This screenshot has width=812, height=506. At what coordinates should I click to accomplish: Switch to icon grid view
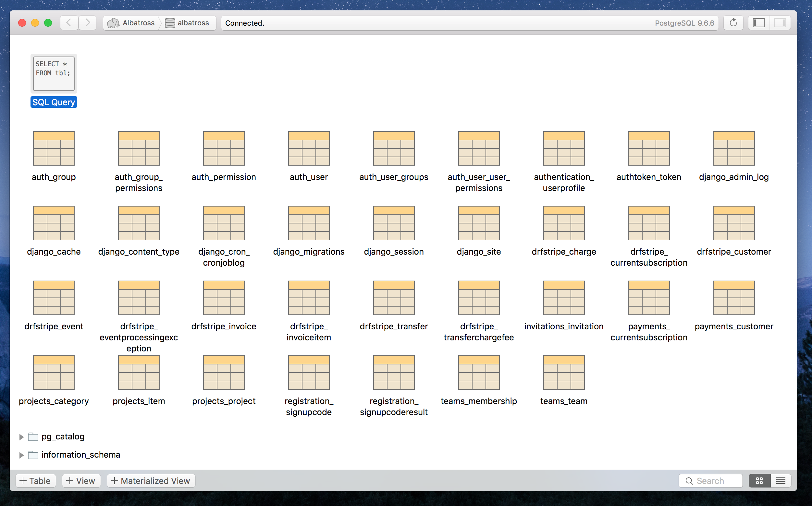pyautogui.click(x=759, y=481)
